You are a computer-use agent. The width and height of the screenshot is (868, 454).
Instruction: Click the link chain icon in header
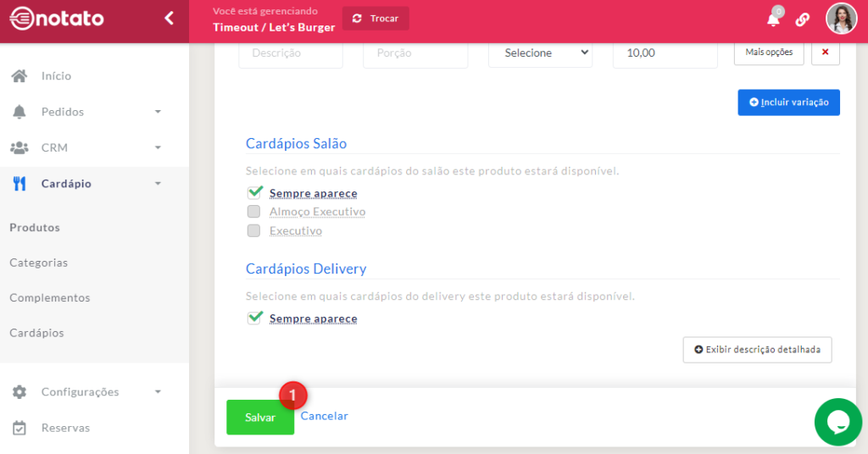click(802, 19)
